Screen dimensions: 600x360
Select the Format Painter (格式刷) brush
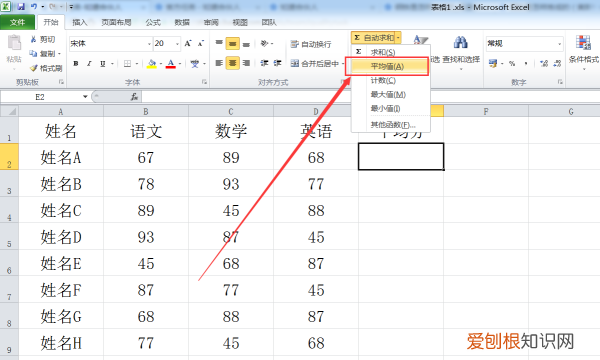(34, 68)
